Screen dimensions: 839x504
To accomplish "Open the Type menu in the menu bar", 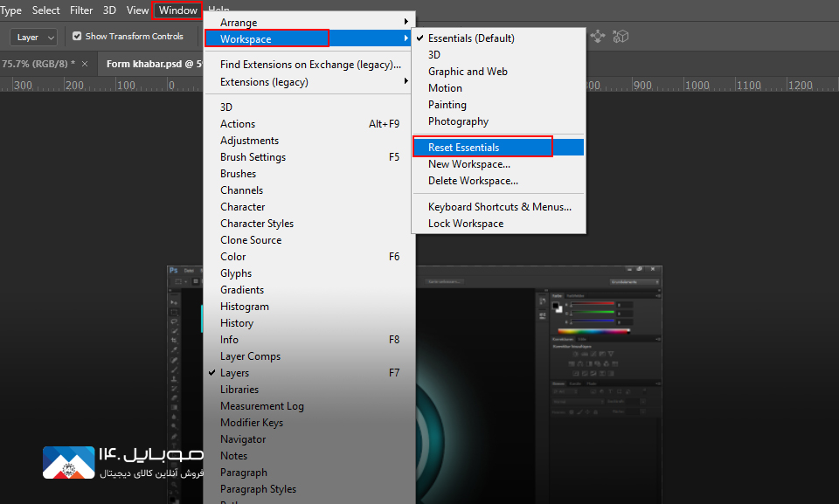I will (10, 10).
